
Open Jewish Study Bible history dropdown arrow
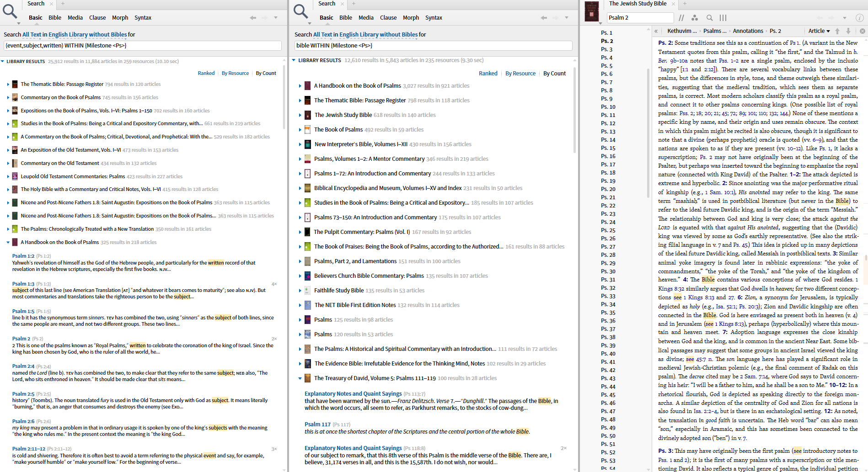click(x=845, y=18)
